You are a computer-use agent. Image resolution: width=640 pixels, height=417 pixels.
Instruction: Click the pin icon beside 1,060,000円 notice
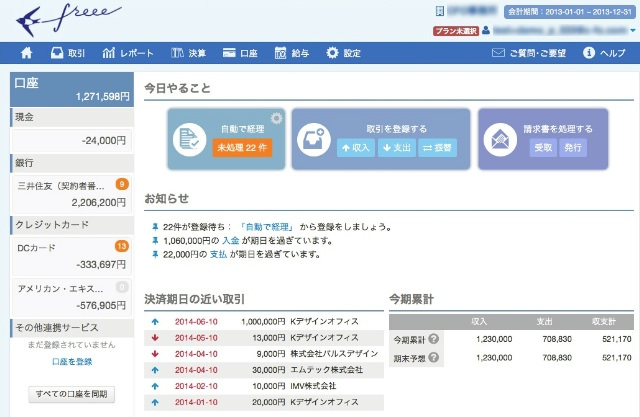coord(155,241)
